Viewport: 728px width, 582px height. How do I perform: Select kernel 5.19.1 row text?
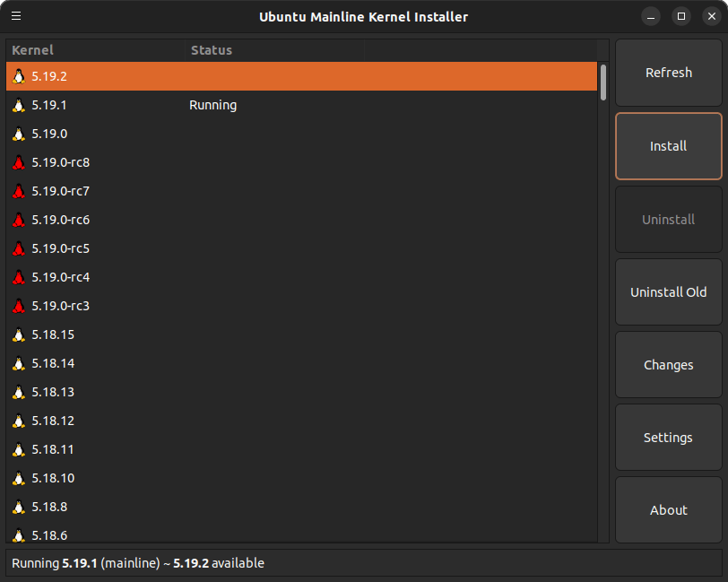[x=48, y=105]
